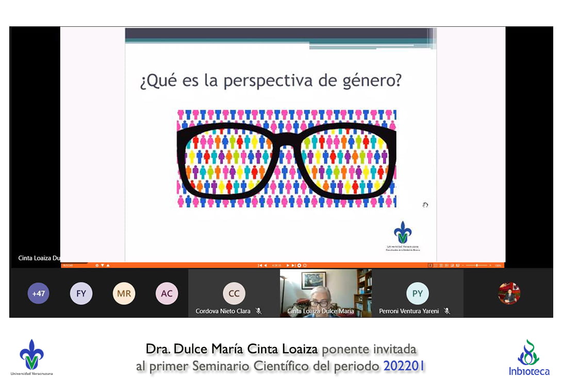Advance to the next slide in toolbar
Image resolution: width=562 pixels, height=392 pixels.
click(x=288, y=265)
